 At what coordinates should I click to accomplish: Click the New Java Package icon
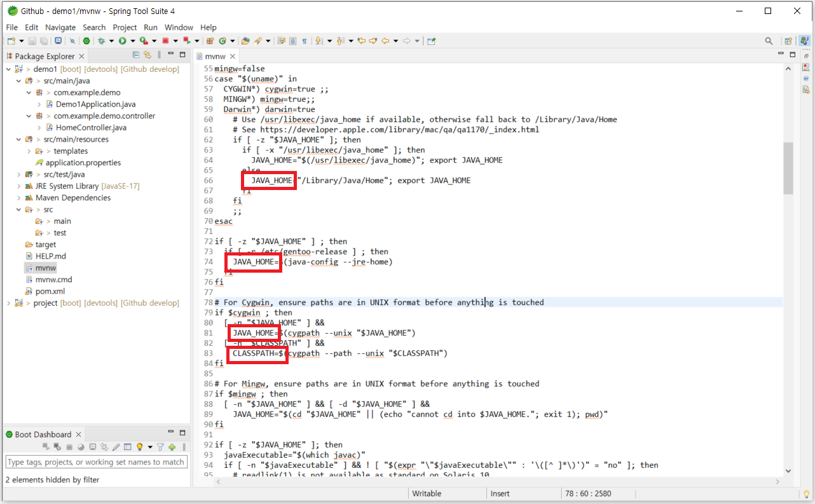click(209, 41)
